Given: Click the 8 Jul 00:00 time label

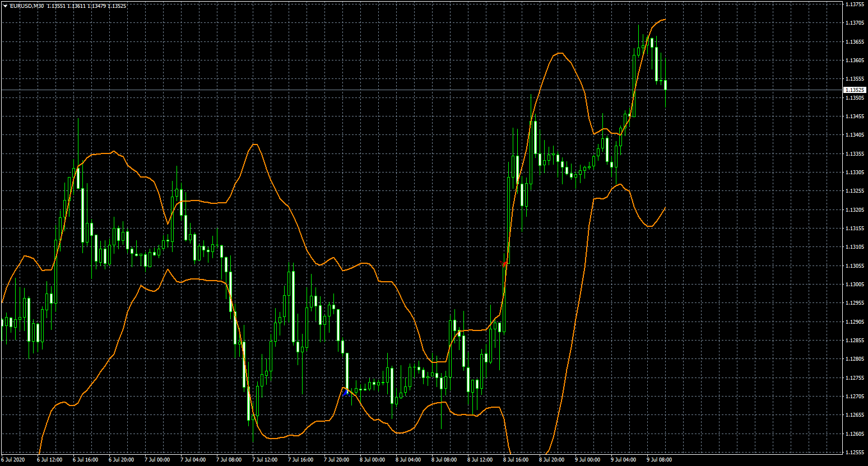Looking at the screenshot, I should [x=372, y=460].
